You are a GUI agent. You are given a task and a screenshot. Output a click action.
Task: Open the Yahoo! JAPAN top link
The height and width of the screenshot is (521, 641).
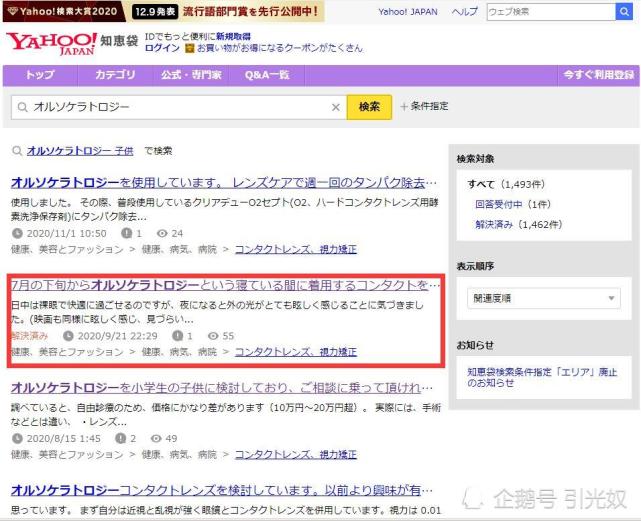pos(408,12)
